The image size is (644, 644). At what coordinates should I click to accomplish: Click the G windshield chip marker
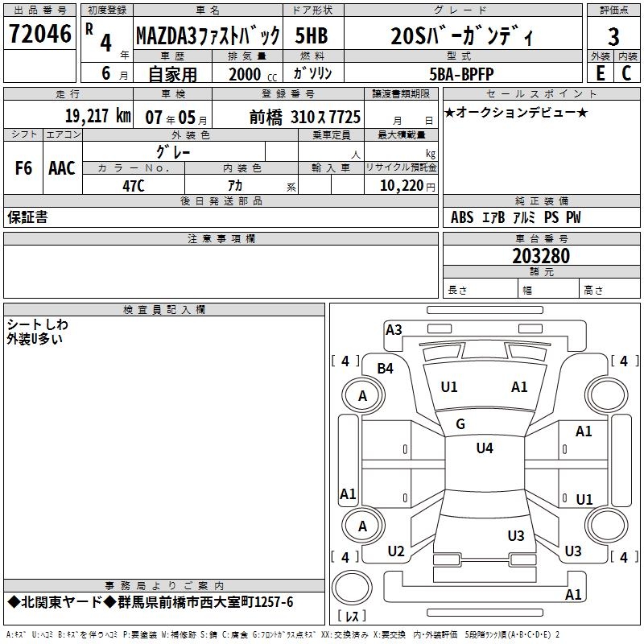click(460, 424)
